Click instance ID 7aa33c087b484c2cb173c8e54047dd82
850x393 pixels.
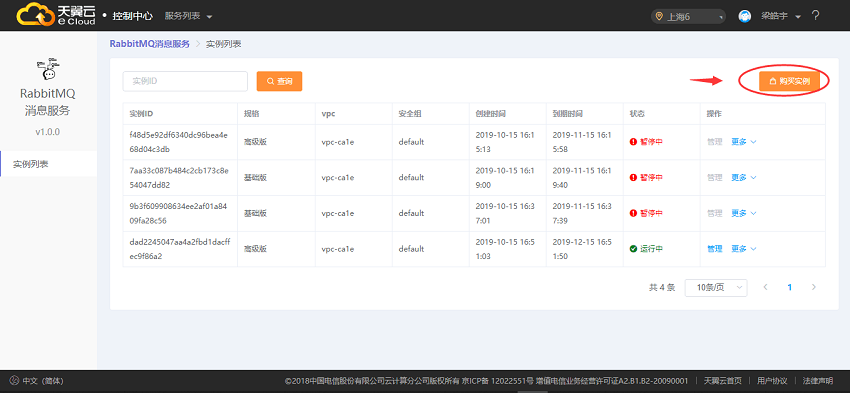click(179, 177)
